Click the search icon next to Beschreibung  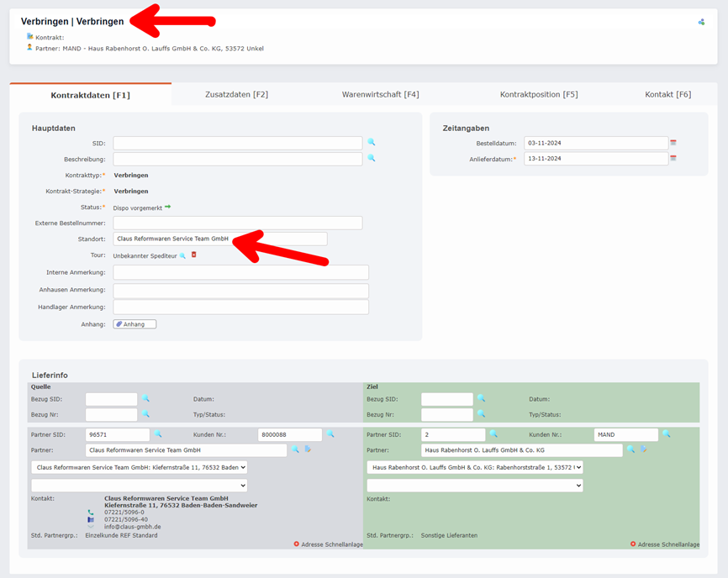[372, 158]
